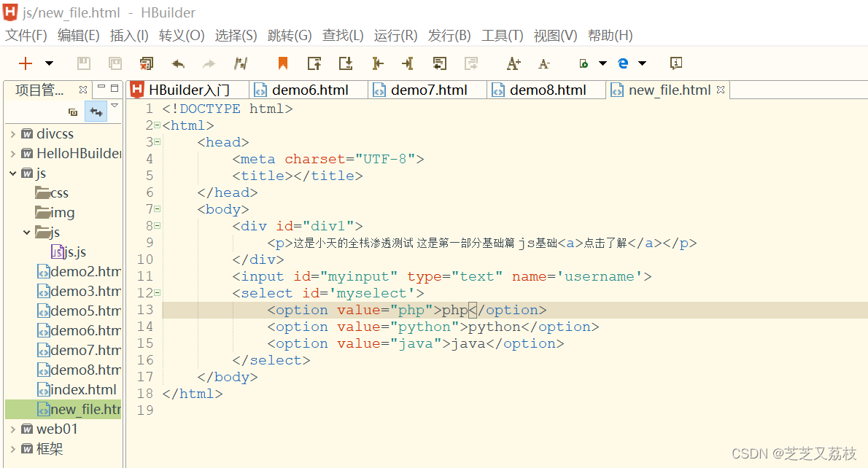Toggle link with editor button
868x468 pixels.
(96, 112)
